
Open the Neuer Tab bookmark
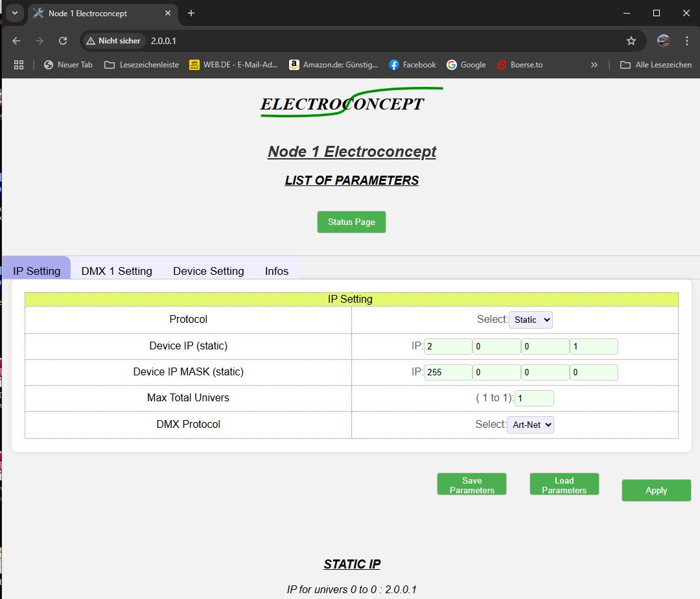(x=68, y=65)
